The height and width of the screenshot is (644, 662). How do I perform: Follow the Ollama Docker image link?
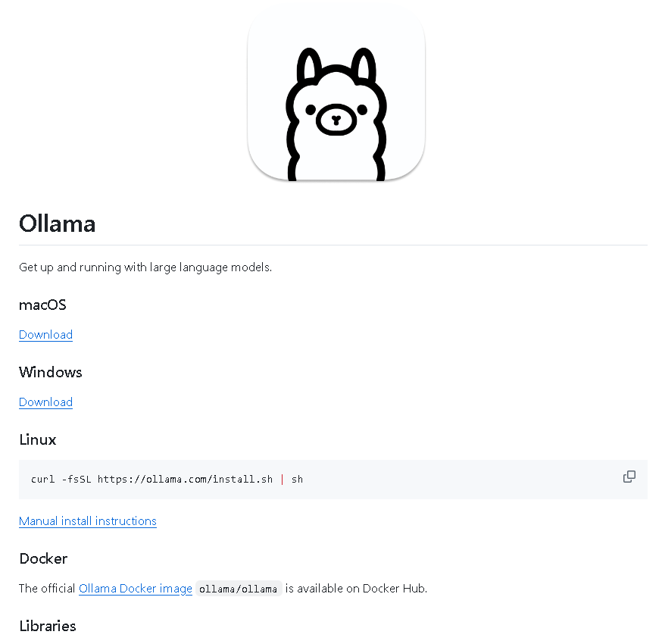[136, 589]
